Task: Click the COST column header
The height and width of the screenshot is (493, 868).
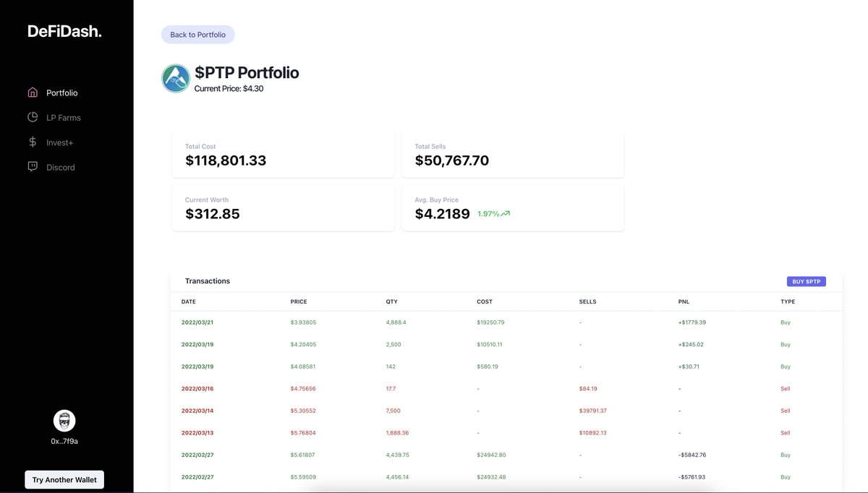Action: [x=485, y=301]
